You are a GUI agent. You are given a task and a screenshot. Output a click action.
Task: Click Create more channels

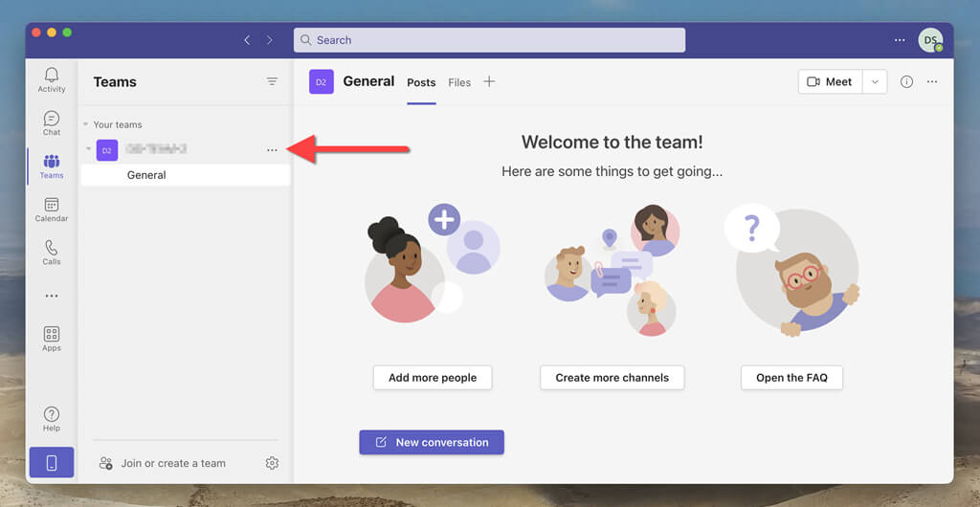tap(612, 378)
